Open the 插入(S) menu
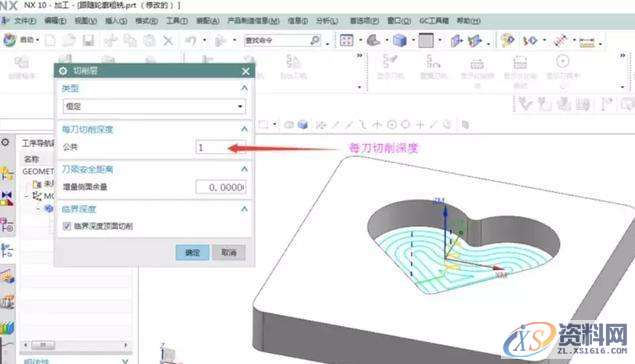Viewport: 635px width, 364px height. (x=116, y=21)
